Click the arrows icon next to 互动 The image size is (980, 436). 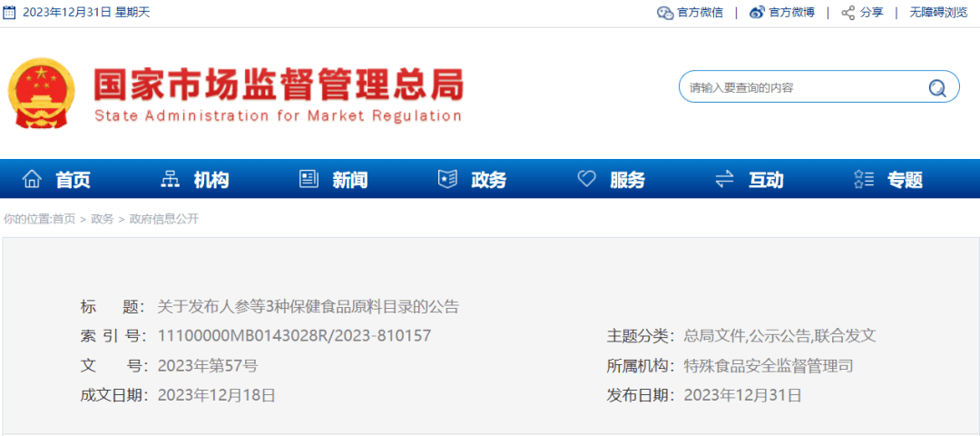coord(724,180)
